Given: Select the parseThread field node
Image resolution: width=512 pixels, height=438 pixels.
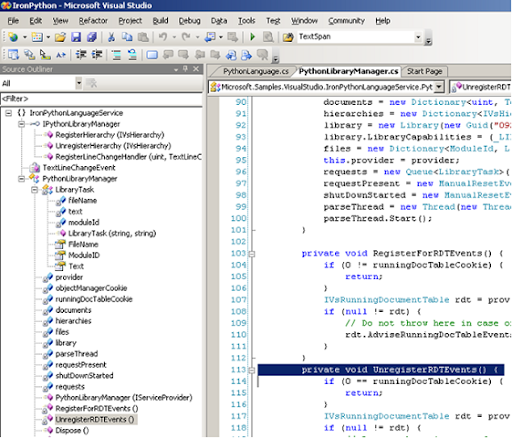Looking at the screenshot, I should pos(77,354).
